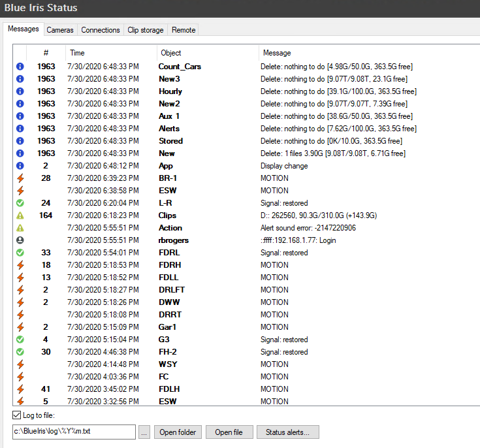This screenshot has width=480, height=448.
Task: Switch to the Cameras tab
Action: 60,30
